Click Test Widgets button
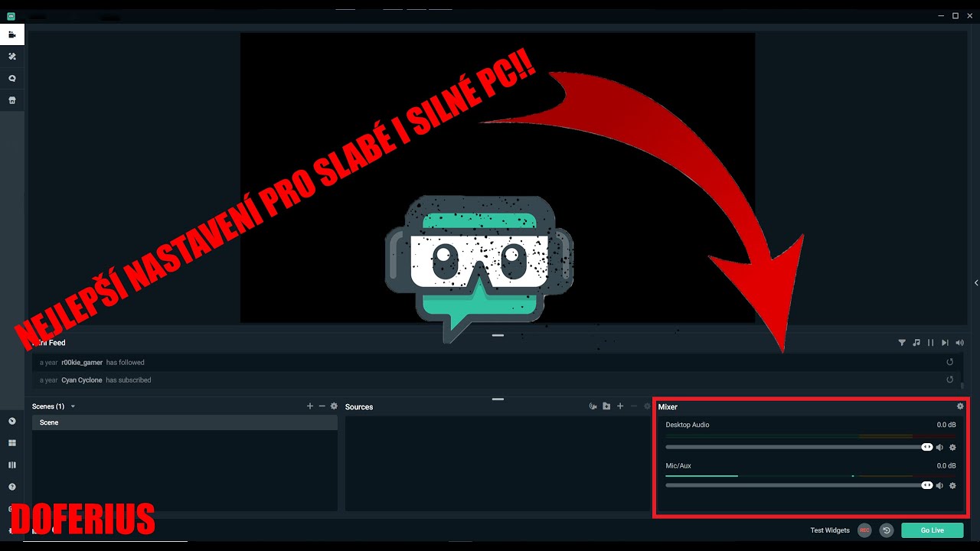This screenshot has height=551, width=980. 830,530
